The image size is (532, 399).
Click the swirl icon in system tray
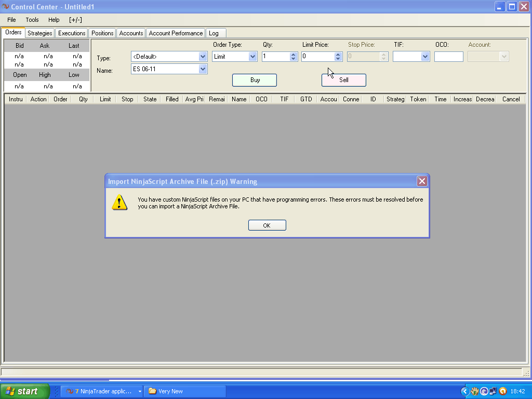point(484,391)
